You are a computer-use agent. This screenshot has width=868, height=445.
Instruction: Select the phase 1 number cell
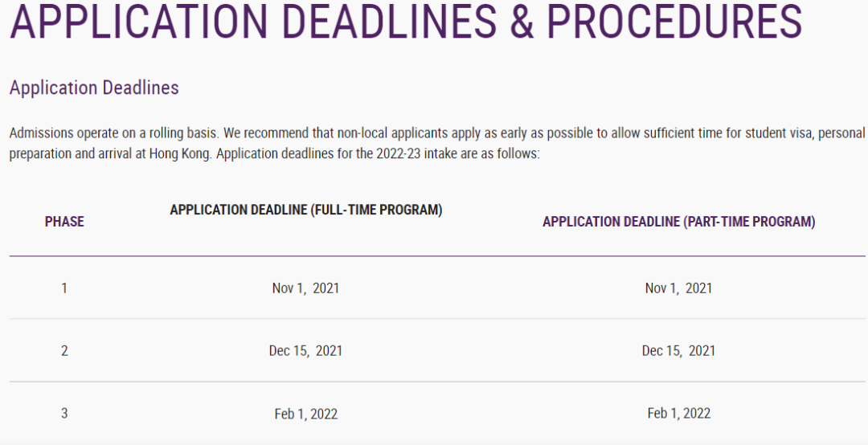click(64, 288)
